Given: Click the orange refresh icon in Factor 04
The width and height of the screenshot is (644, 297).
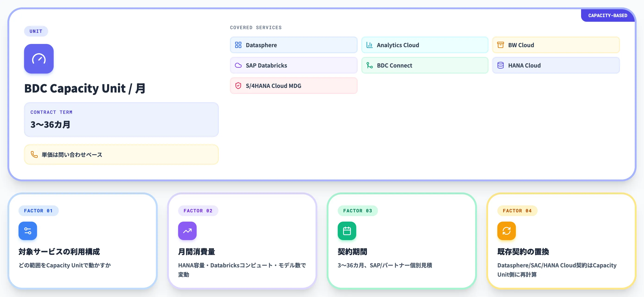Looking at the screenshot, I should [506, 231].
